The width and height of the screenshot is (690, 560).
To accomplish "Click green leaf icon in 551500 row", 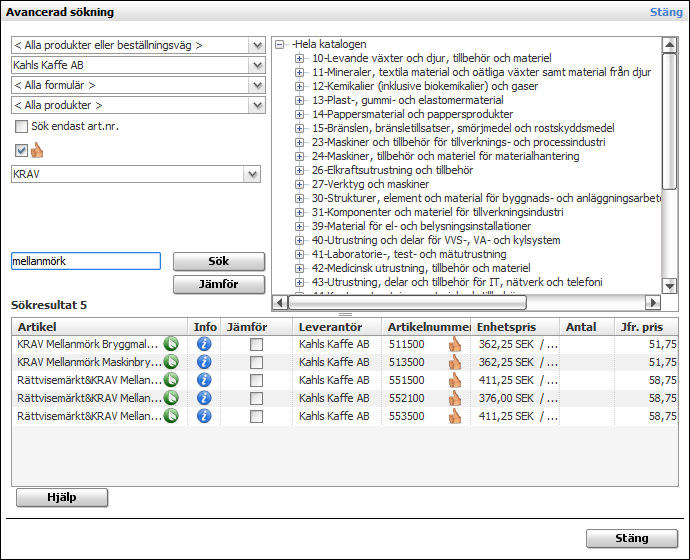I will pos(171,380).
